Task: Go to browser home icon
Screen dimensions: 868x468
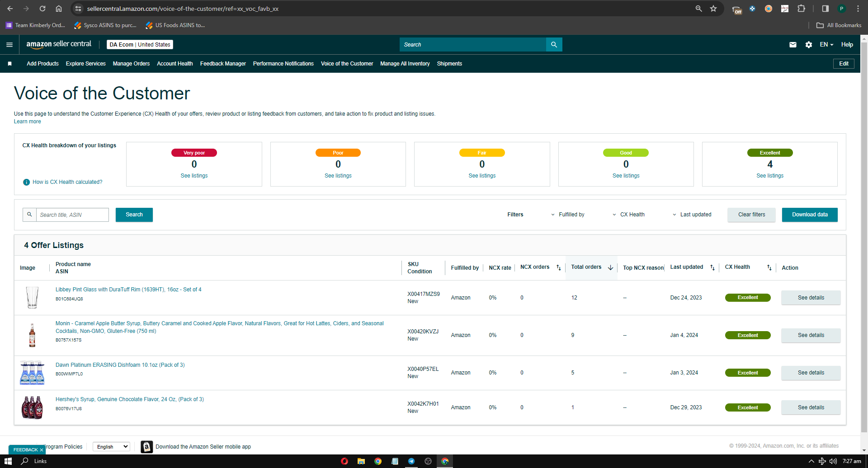Action: (x=59, y=9)
